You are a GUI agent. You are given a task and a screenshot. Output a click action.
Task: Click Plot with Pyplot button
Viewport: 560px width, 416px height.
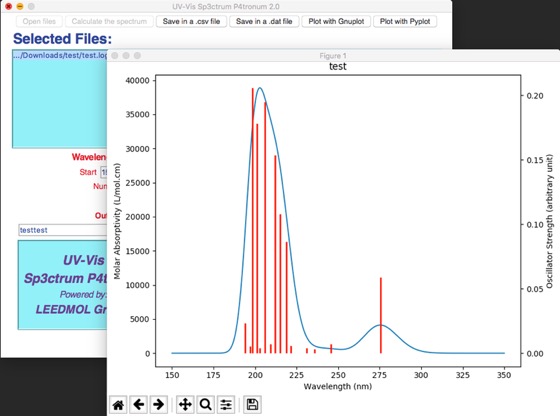pos(405,21)
